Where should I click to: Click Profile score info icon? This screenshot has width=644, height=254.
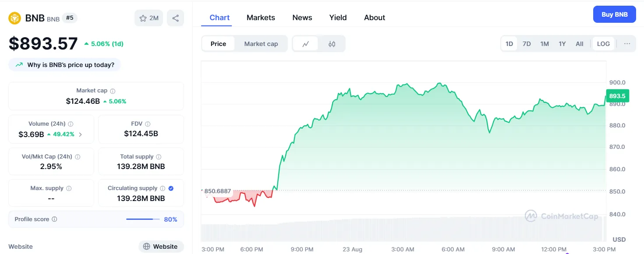pyautogui.click(x=54, y=219)
